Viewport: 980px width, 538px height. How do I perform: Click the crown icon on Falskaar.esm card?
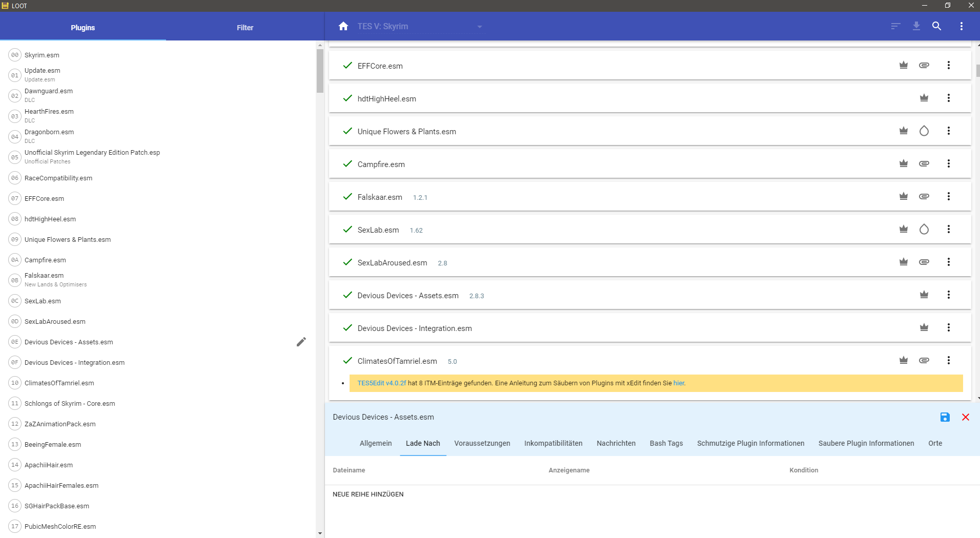[x=904, y=196]
